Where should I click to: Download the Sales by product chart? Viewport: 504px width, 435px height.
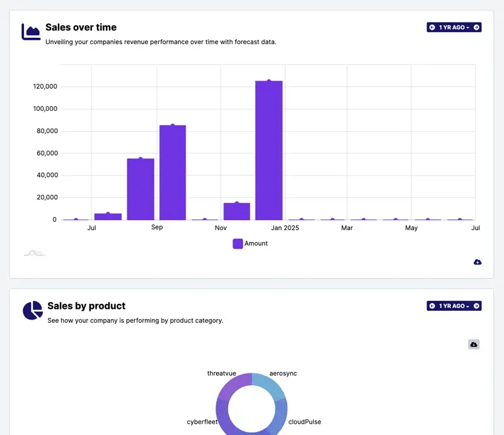(474, 344)
